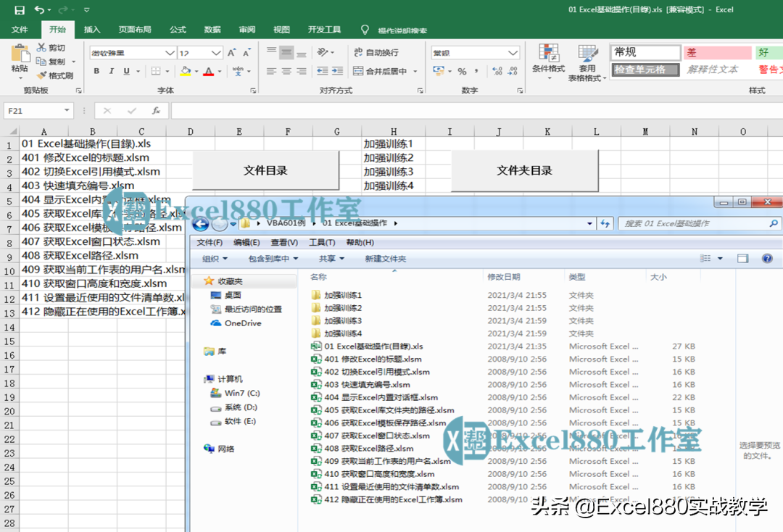Image resolution: width=783 pixels, height=532 pixels.
Task: Switch to the 插入 ribbon tab
Action: (x=92, y=30)
